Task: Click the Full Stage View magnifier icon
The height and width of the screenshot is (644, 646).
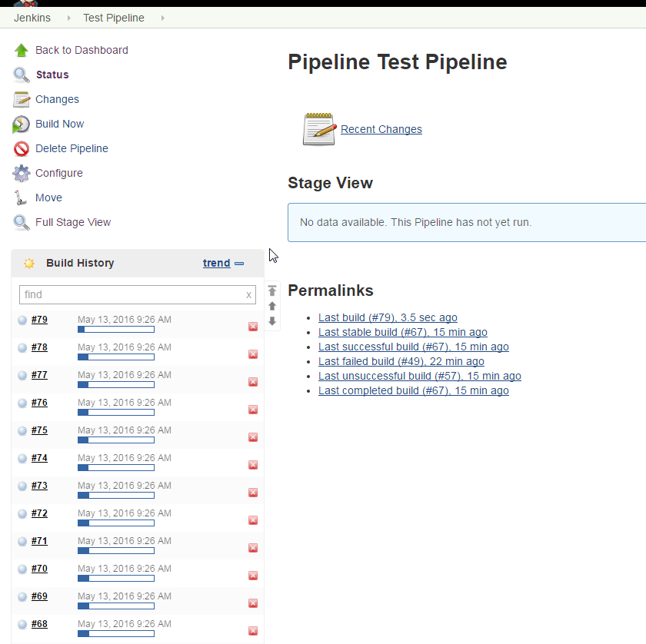Action: [x=22, y=222]
